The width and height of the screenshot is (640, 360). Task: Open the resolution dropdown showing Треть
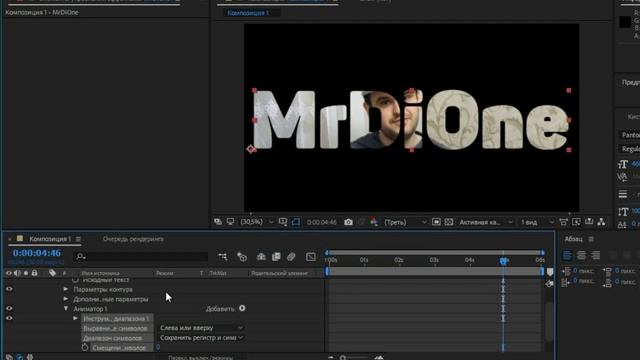coord(405,222)
